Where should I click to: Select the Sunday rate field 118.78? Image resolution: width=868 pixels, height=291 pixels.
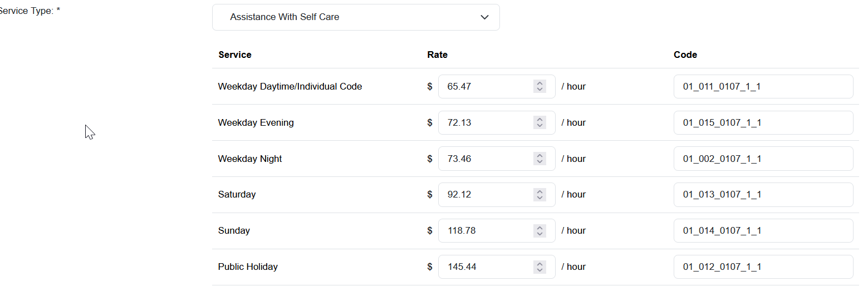[484, 231]
